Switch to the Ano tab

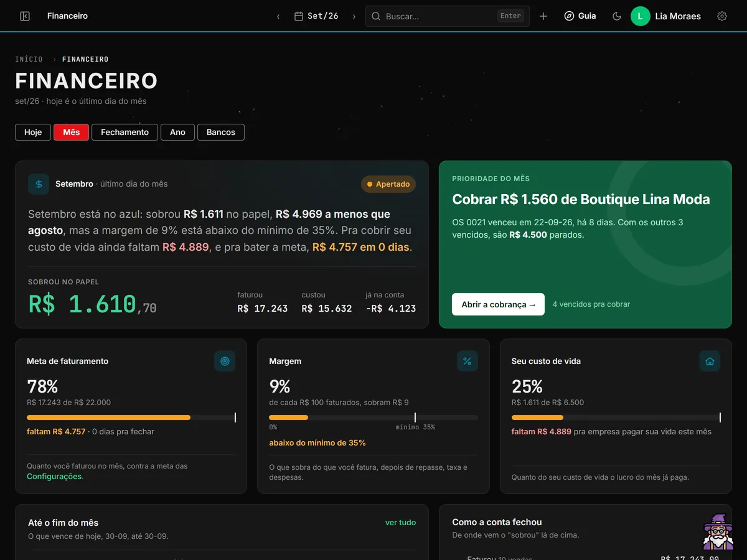click(177, 132)
